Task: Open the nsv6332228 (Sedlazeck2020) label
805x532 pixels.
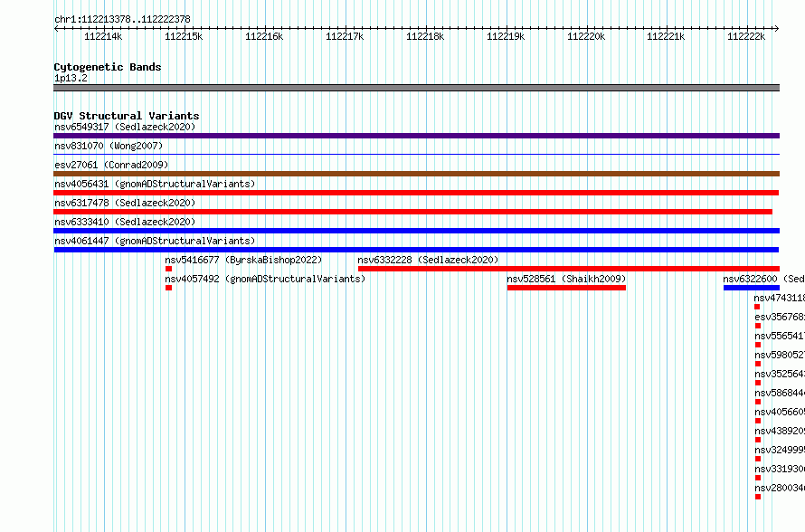Action: coord(428,260)
